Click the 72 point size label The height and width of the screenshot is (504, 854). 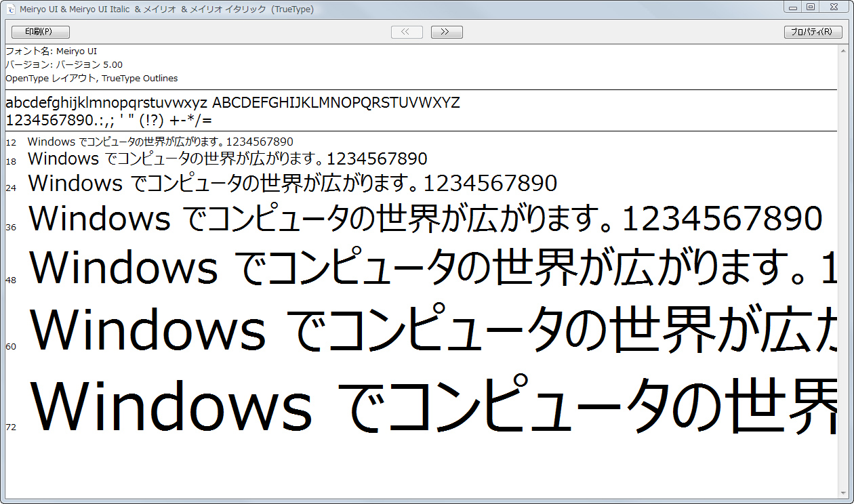tap(10, 427)
